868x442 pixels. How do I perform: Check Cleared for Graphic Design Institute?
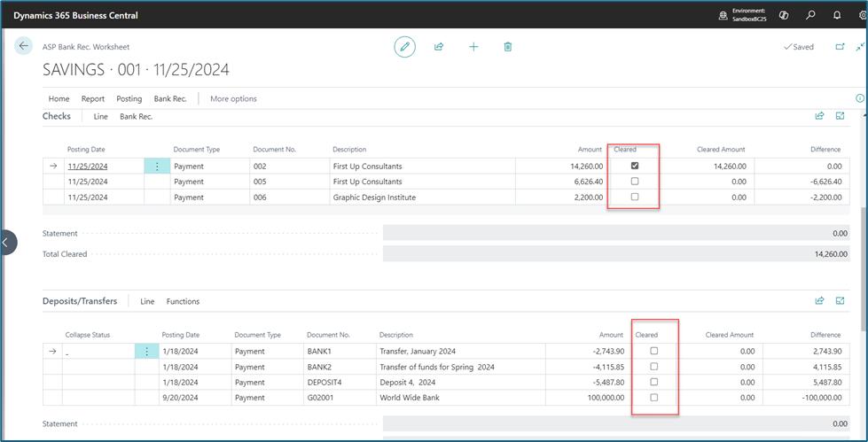click(635, 197)
